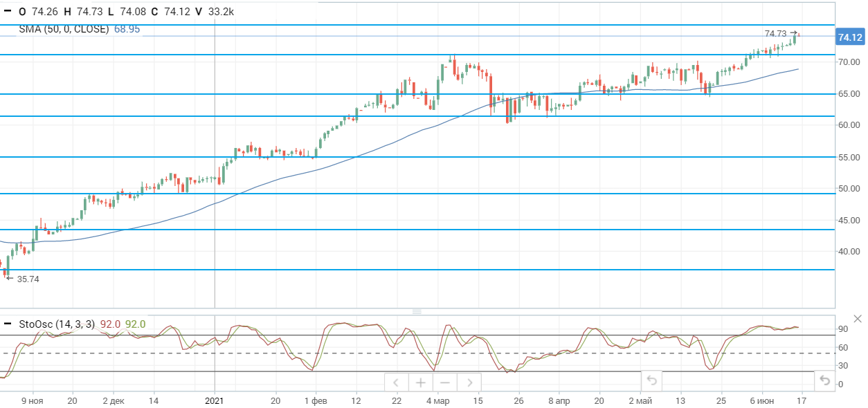The width and height of the screenshot is (868, 408).
Task: Click the undo arrow near the time axis
Action: [x=651, y=380]
